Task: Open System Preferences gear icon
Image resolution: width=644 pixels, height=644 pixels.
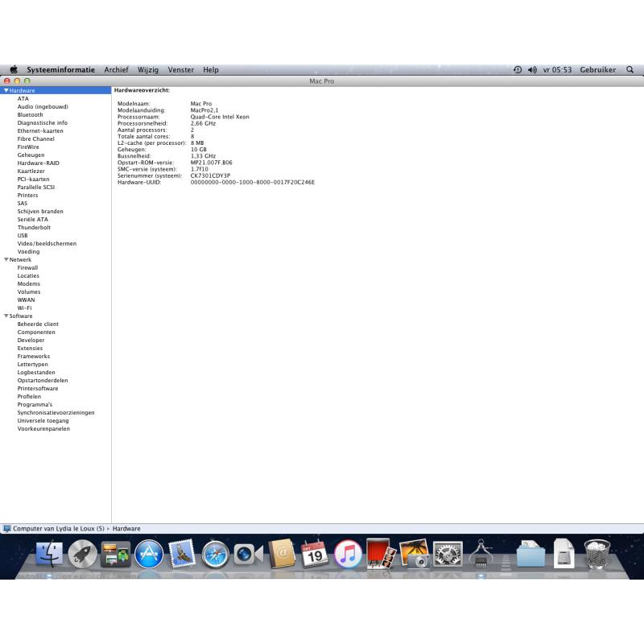Action: pyautogui.click(x=448, y=555)
